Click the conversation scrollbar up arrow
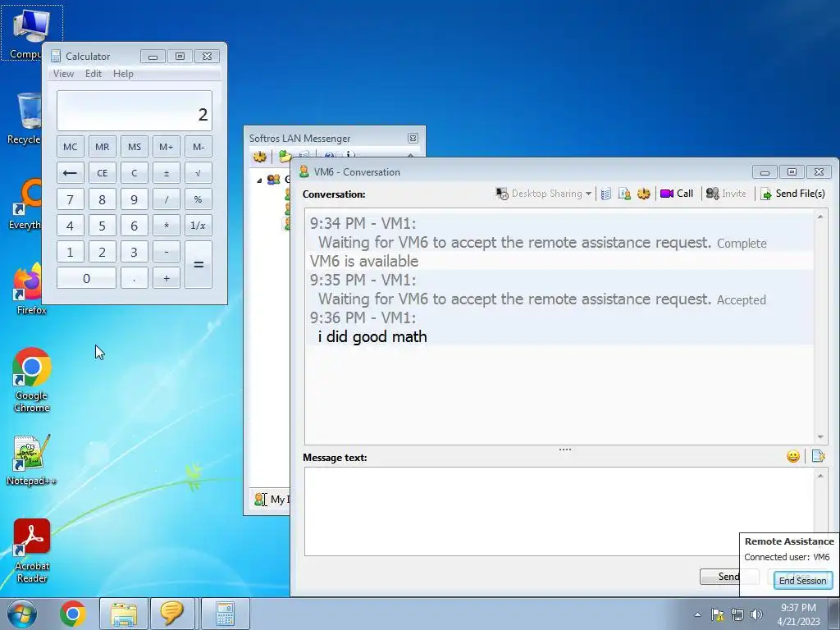This screenshot has height=630, width=840. [820, 217]
